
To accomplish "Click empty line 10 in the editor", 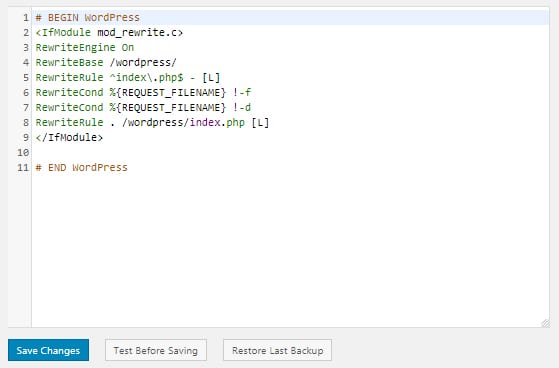I will click(290, 153).
